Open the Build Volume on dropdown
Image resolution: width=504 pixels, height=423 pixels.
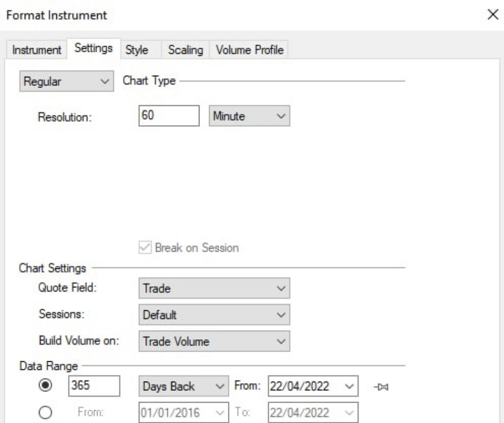(214, 340)
